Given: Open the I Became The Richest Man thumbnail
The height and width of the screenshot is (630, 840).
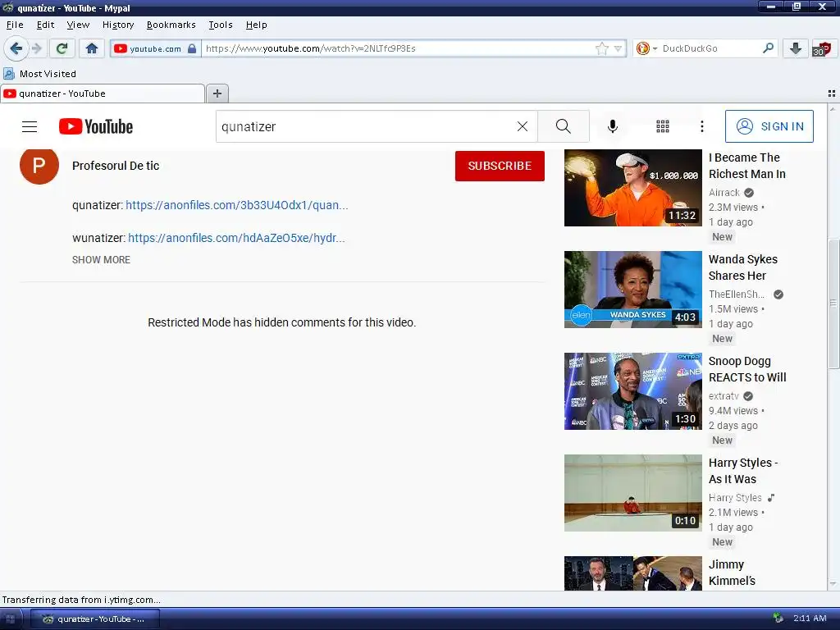Looking at the screenshot, I should tap(632, 188).
